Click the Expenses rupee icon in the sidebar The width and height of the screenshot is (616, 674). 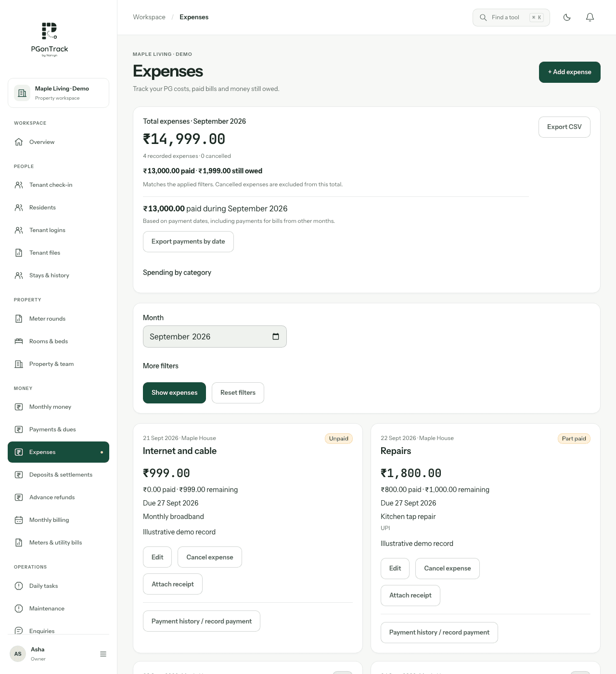click(x=19, y=452)
